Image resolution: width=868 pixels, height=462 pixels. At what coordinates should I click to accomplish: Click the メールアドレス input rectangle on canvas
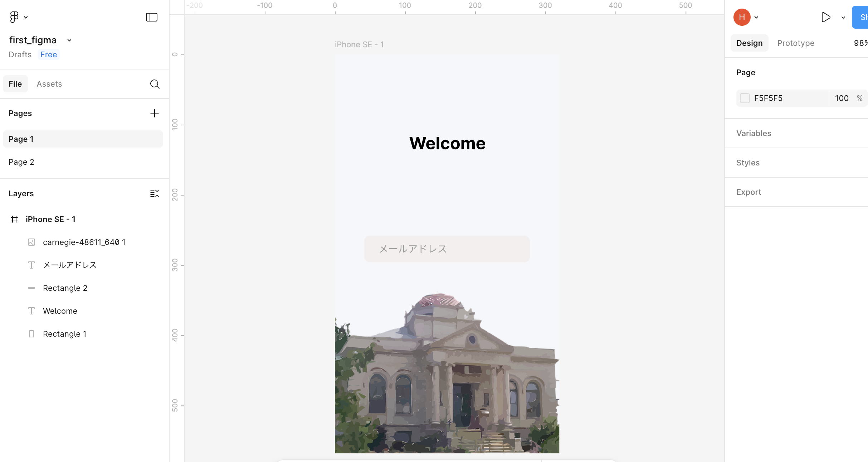pyautogui.click(x=447, y=249)
